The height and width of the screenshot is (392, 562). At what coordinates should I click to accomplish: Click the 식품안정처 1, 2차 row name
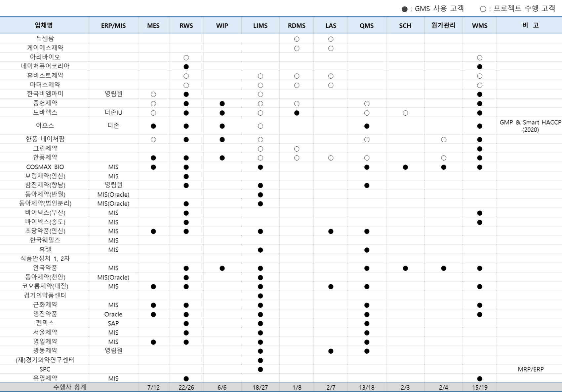(x=45, y=259)
